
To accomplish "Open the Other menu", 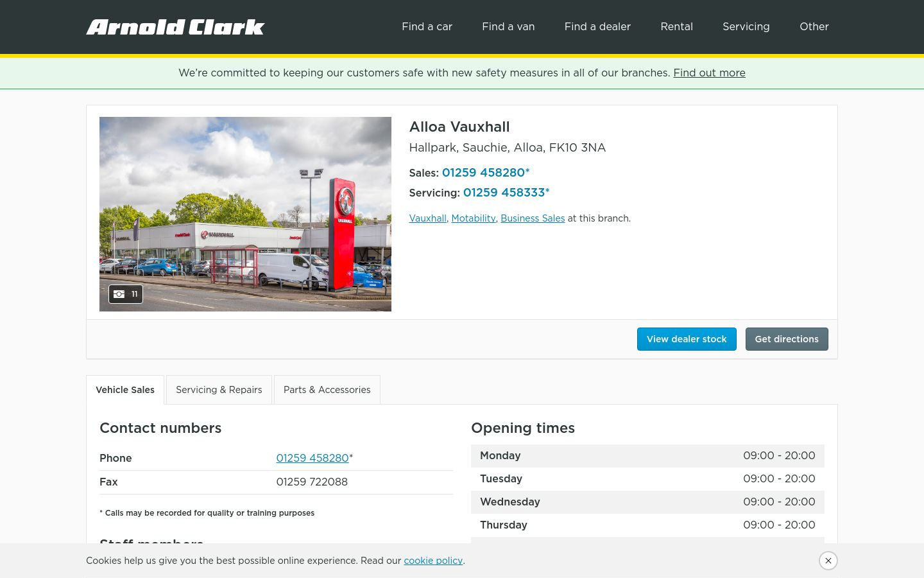I will pos(814,26).
